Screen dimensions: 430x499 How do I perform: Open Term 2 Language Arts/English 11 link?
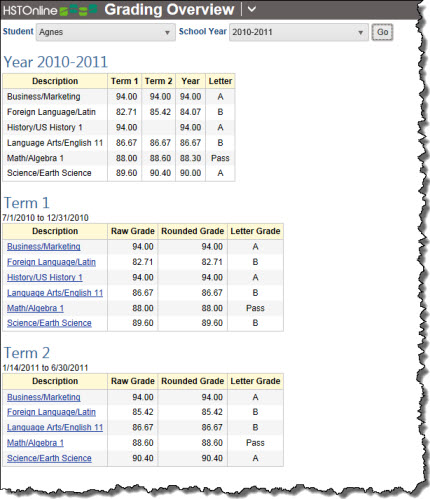point(55,428)
